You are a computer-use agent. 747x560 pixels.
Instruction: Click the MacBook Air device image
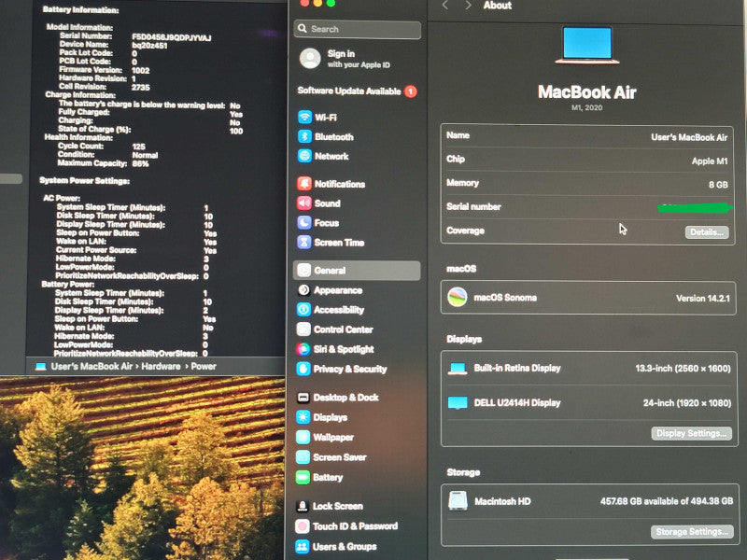[587, 46]
